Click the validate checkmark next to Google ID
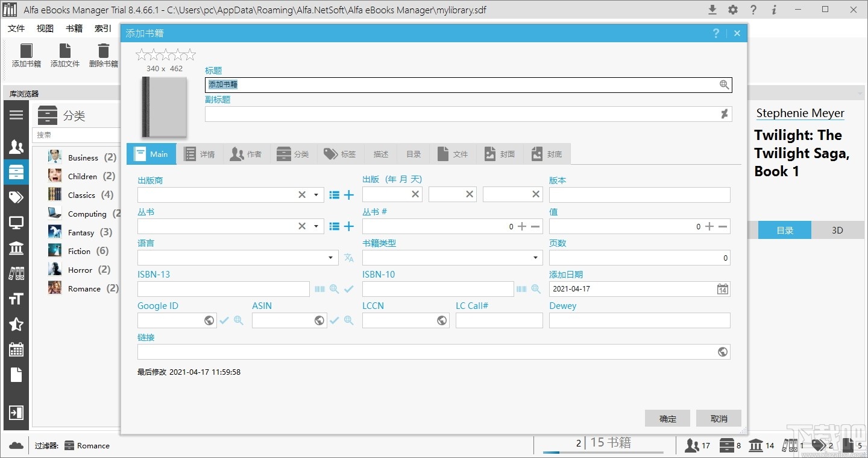This screenshot has height=458, width=868. 224,320
